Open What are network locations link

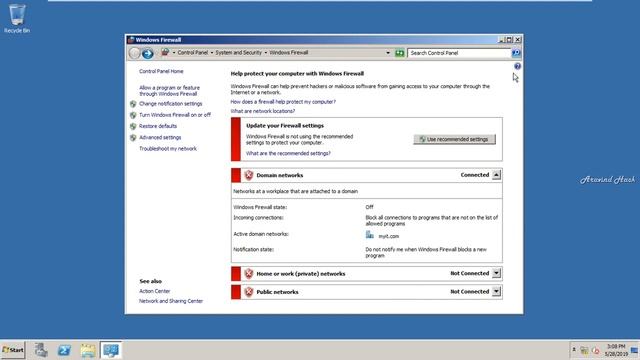click(x=262, y=111)
